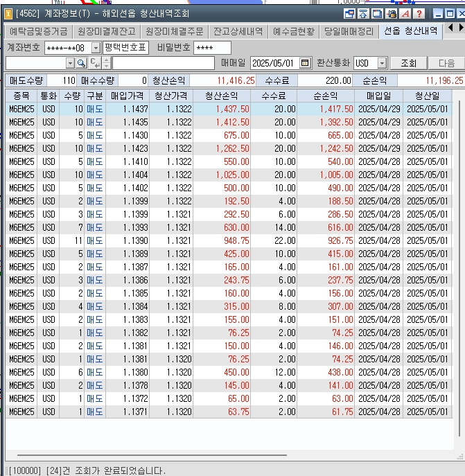Click the 매매일 date field 2025/05/01
Screen dimensions: 465x476
click(274, 63)
